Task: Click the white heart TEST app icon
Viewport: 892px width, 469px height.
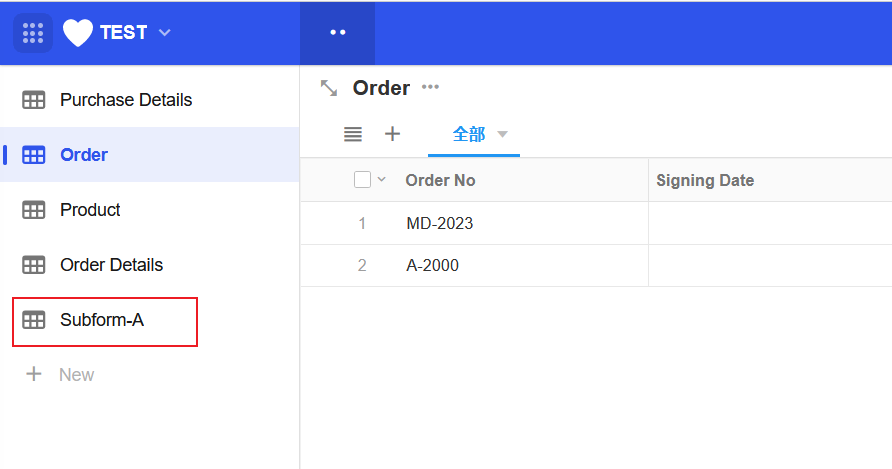Action: pyautogui.click(x=78, y=32)
